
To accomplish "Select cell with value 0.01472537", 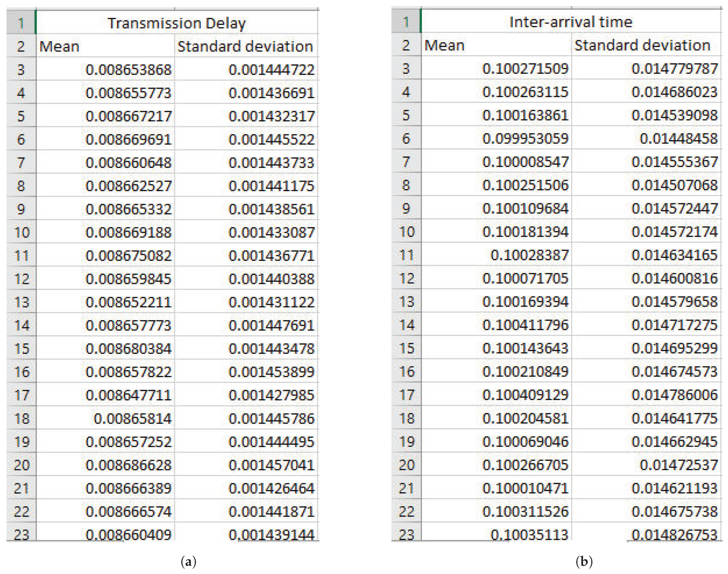I will [678, 465].
